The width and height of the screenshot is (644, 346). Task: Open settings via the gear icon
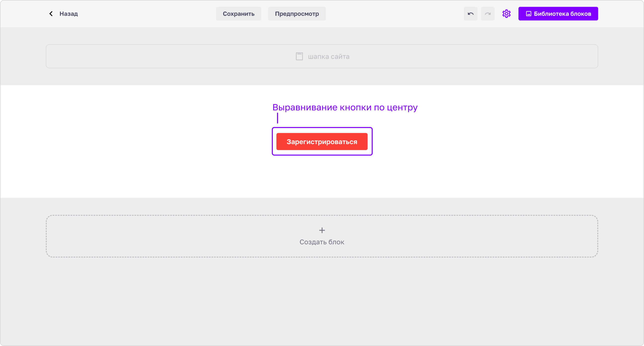(x=506, y=14)
